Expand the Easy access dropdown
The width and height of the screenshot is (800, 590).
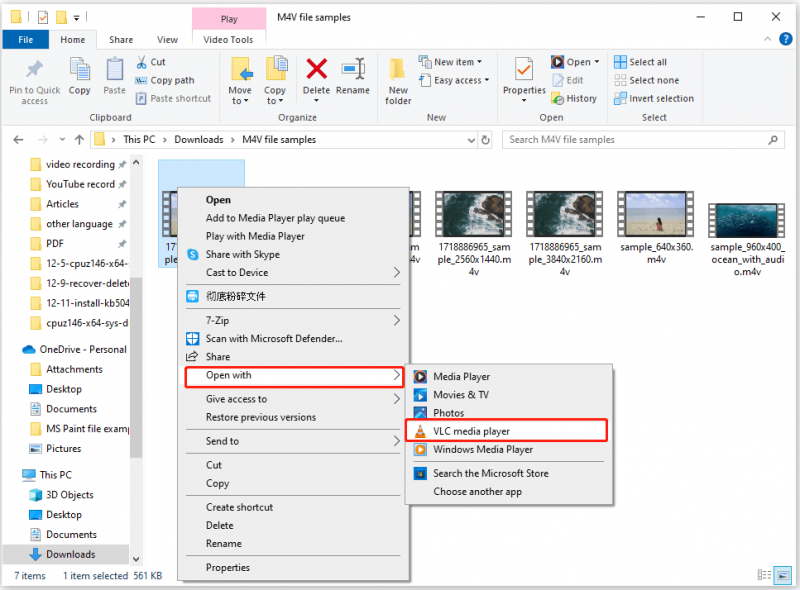486,80
